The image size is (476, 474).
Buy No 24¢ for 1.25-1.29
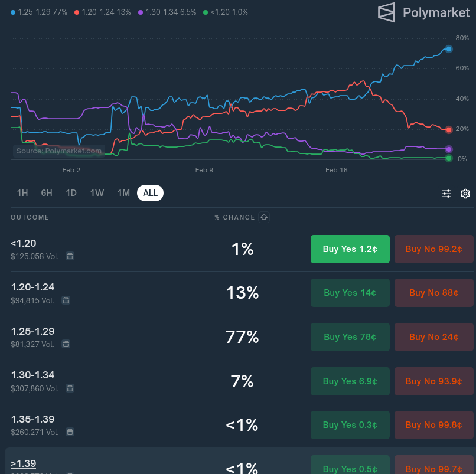[434, 337]
